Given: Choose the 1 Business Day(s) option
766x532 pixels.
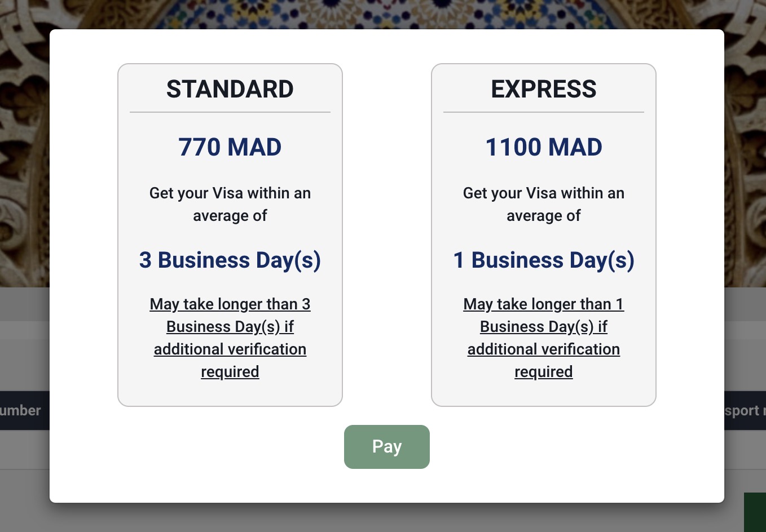Looking at the screenshot, I should click(543, 260).
